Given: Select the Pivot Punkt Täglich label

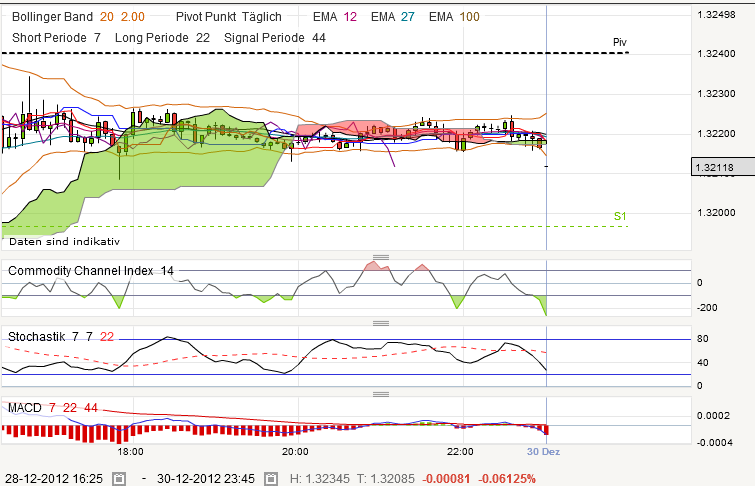Looking at the screenshot, I should pyautogui.click(x=229, y=17).
